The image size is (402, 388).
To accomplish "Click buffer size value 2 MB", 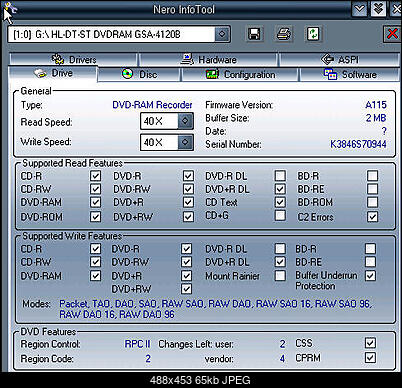I will click(376, 118).
